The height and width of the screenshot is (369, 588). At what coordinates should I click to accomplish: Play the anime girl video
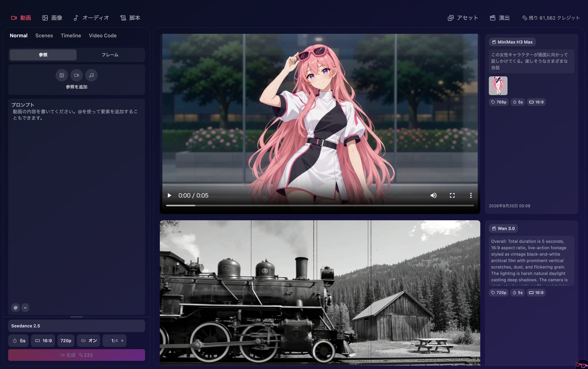pos(169,195)
